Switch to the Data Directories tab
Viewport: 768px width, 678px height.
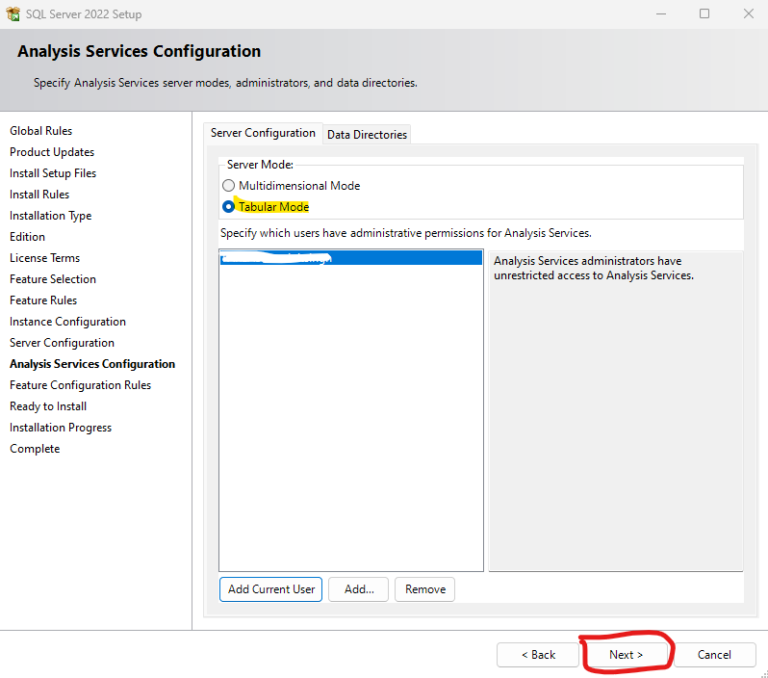pyautogui.click(x=366, y=134)
